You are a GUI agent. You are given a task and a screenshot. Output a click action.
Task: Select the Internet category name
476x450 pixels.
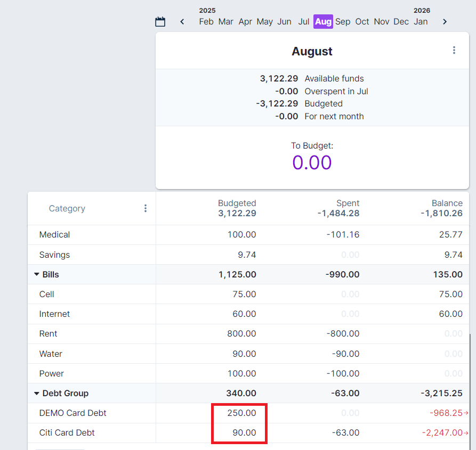(x=54, y=314)
